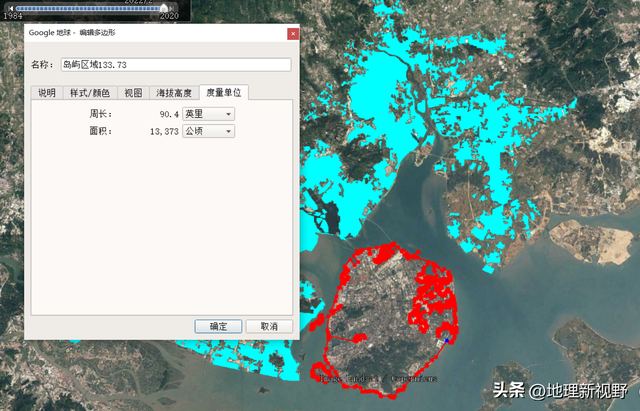Cancel the dialog with 取消

(269, 326)
